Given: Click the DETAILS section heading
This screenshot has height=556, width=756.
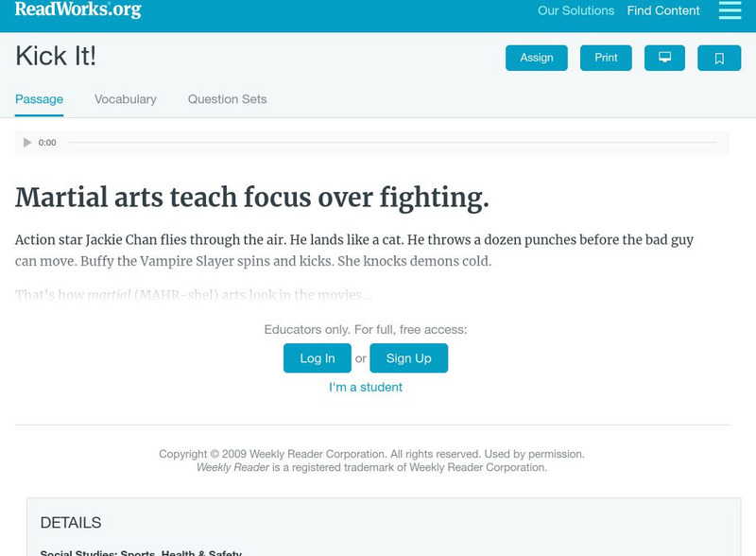Looking at the screenshot, I should (x=71, y=523).
